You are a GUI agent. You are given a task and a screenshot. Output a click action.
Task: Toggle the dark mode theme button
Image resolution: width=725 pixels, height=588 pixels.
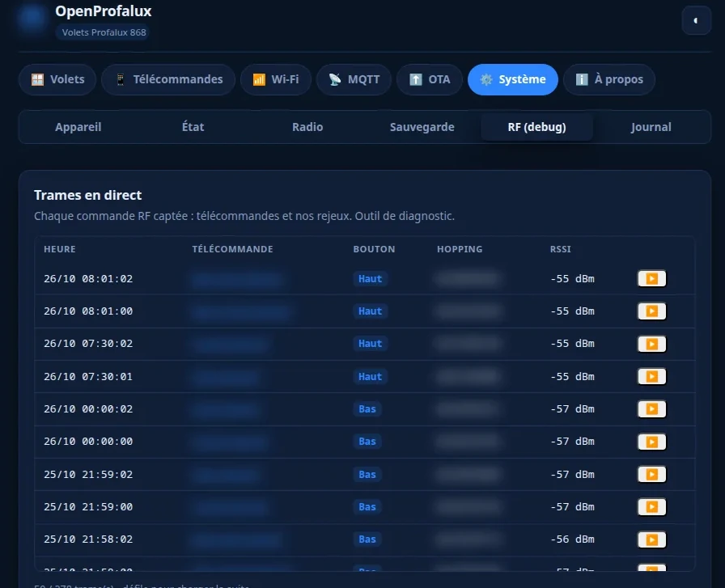pyautogui.click(x=696, y=20)
